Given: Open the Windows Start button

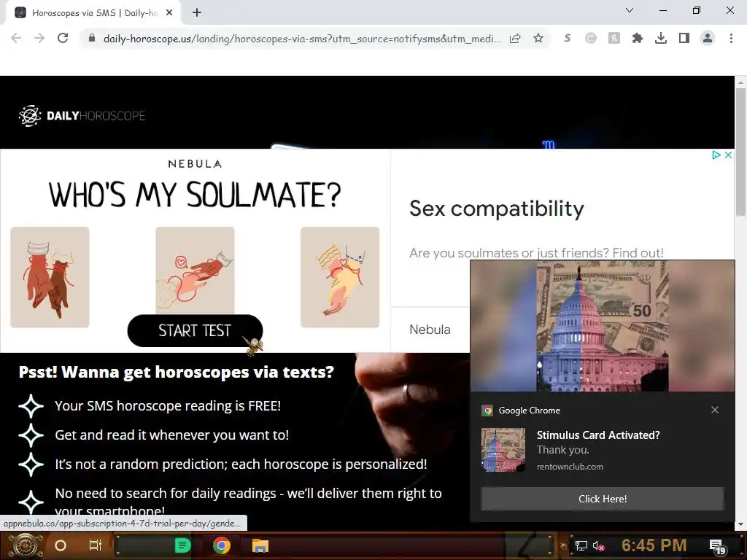Looking at the screenshot, I should click(x=25, y=545).
